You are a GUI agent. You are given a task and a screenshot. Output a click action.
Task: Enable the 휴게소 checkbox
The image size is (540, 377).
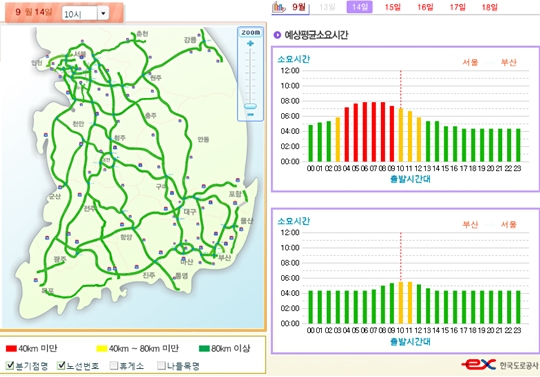coord(114,366)
